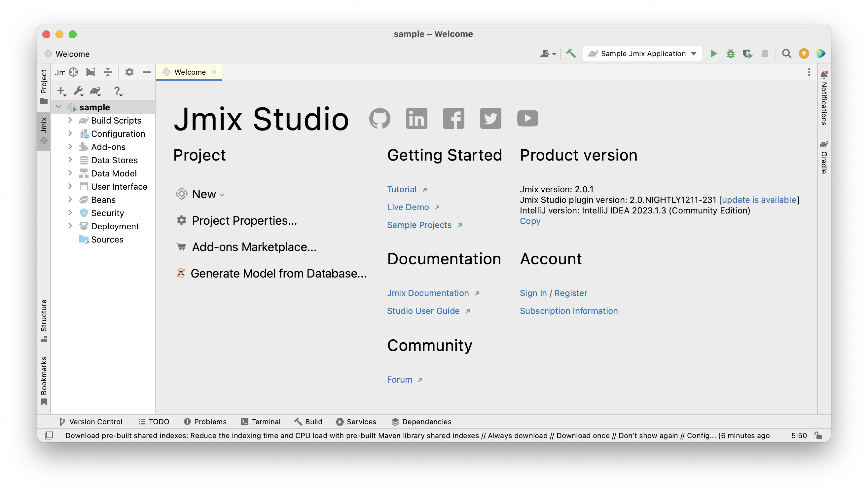Click the expand all icon in Jmix panel
868x491 pixels.
pos(90,72)
